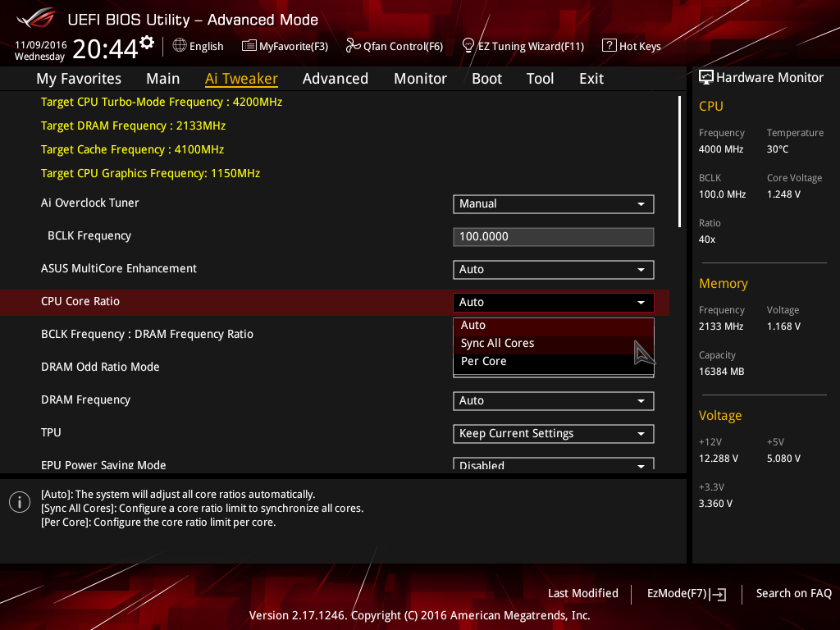Click the globe language icon
Image resolution: width=840 pixels, height=630 pixels.
pyautogui.click(x=180, y=46)
